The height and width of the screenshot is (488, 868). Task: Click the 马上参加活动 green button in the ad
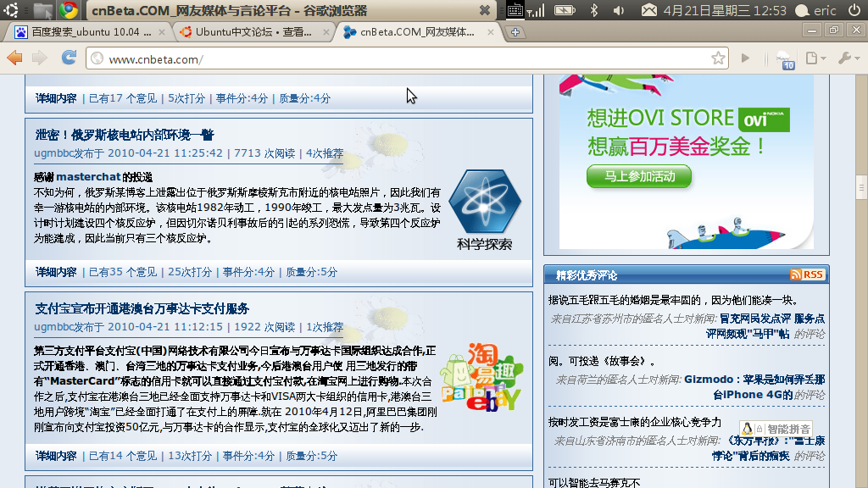click(639, 176)
